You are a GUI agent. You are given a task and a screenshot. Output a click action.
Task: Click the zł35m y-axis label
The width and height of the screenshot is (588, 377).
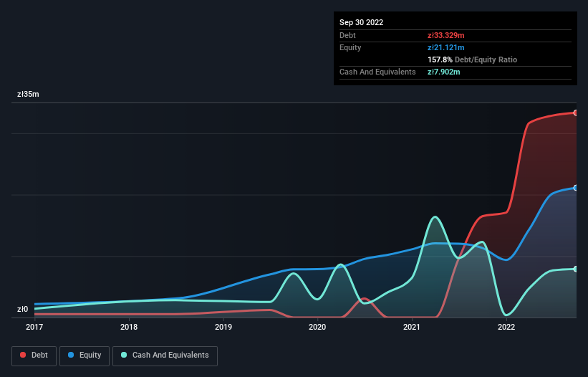28,94
